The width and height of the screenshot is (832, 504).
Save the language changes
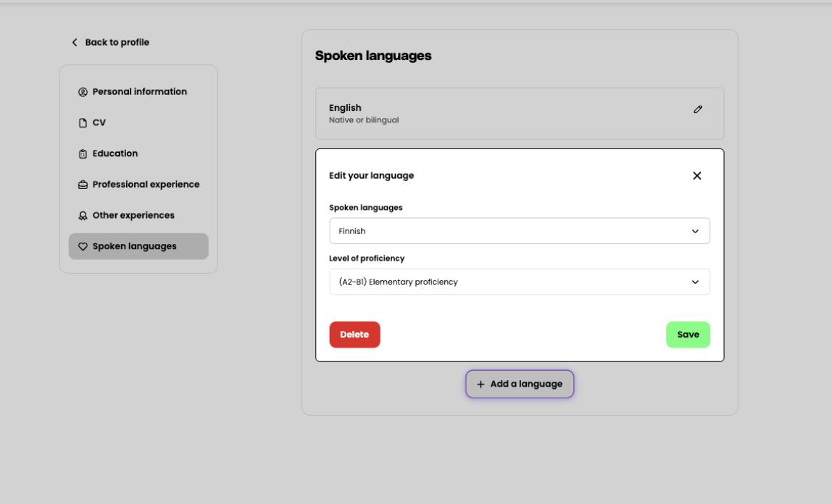click(688, 335)
